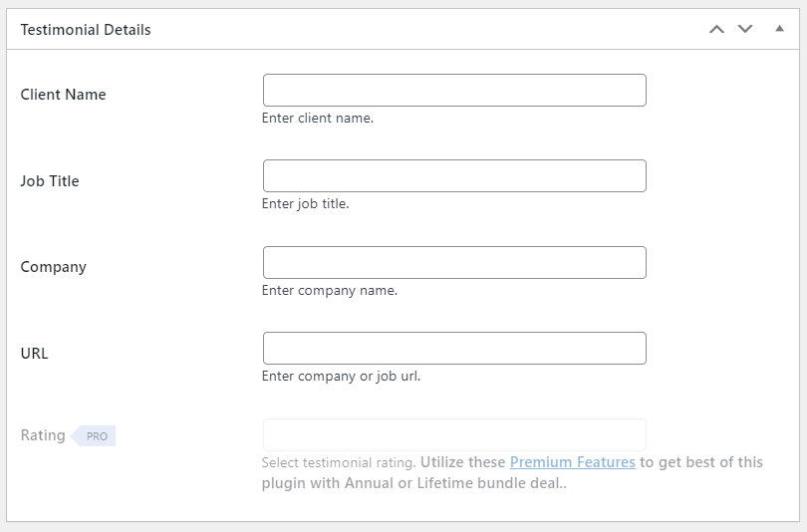Image resolution: width=807 pixels, height=532 pixels.
Task: Focus the URL input field
Action: point(454,349)
